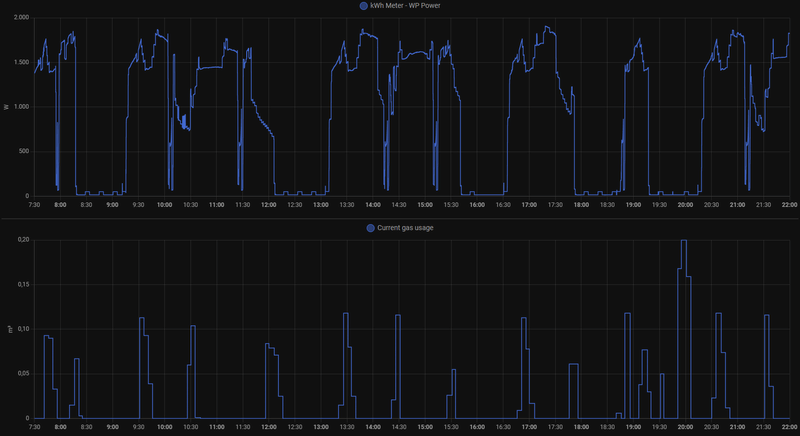Click the 0,05 label on the gas chart axis
The image size is (800, 436).
(x=23, y=374)
